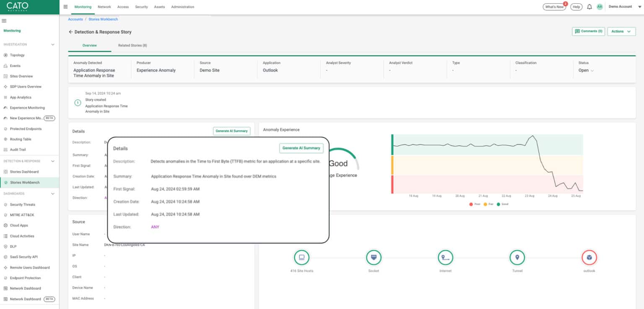Collapse the left navigation panel

coord(4,20)
